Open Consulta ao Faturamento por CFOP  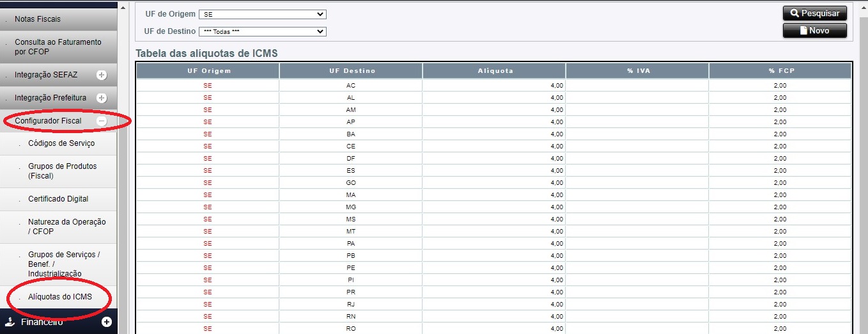[58, 47]
